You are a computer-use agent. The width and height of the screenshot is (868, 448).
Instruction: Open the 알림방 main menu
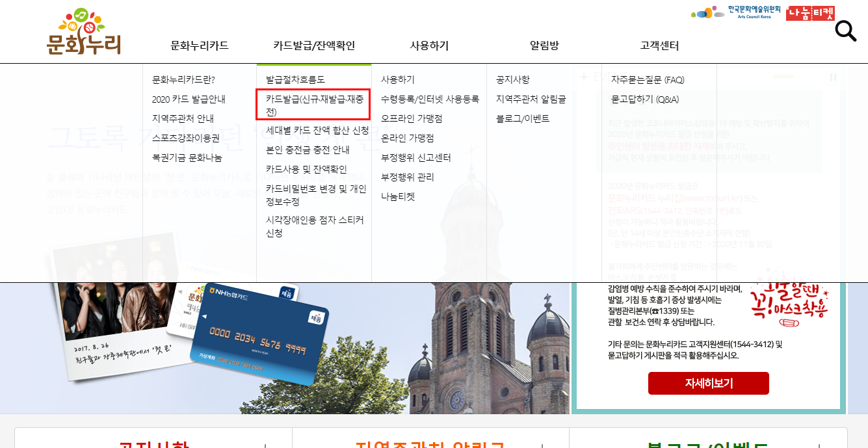544,46
